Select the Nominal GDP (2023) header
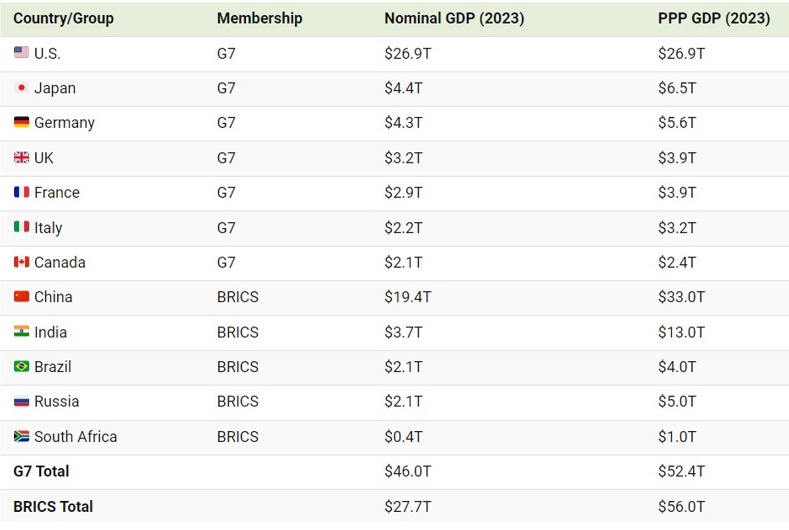Viewport: 789px width, 530px height. pyautogui.click(x=454, y=18)
